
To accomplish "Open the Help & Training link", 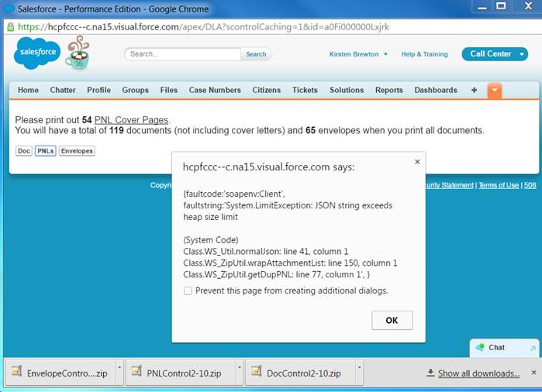I will click(424, 54).
